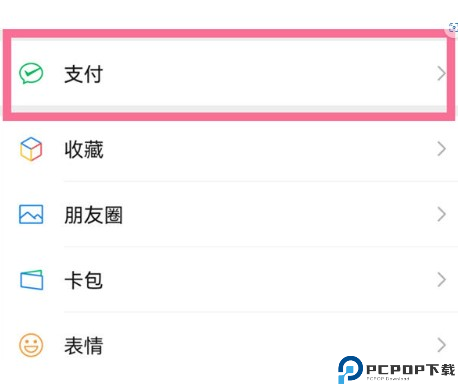This screenshot has width=458, height=391.
Task: Tap the green WeChat Pay checkmark icon
Action: pyautogui.click(x=31, y=73)
